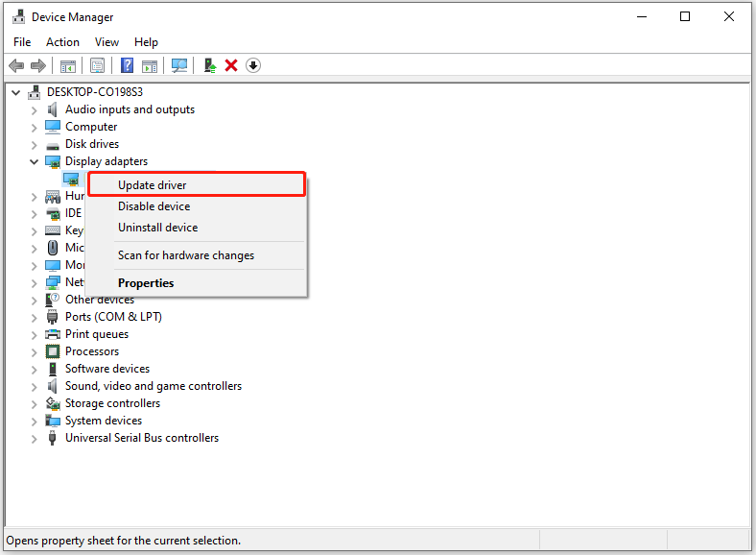
Task: Click the Display adapters category icon
Action: click(x=53, y=161)
